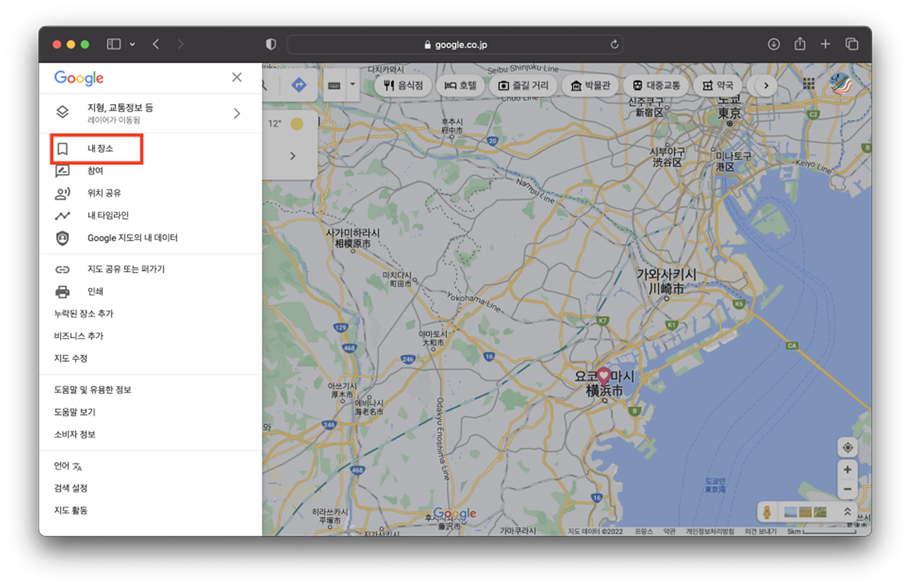Viewport: 911px width, 588px height.
Task: Expand 지형, 교통정보 등 layers chevron
Action: point(237,113)
